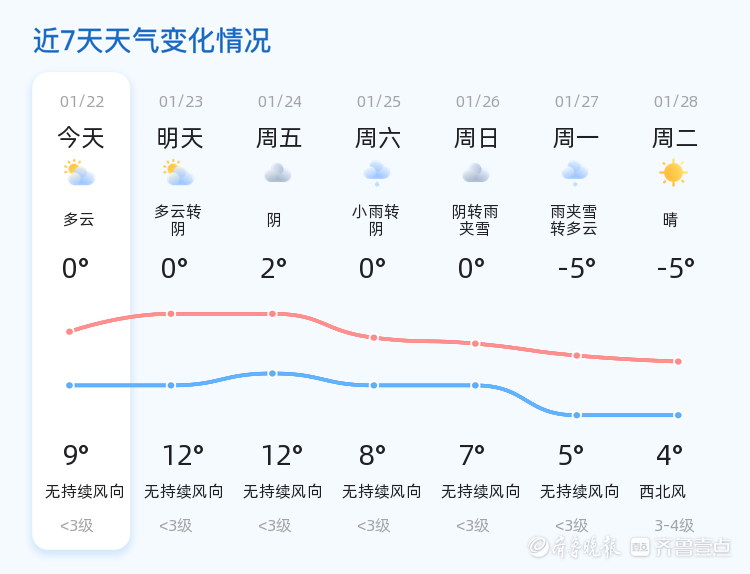The height and width of the screenshot is (574, 750).
Task: Click the sunny icon for 周二
Action: (x=673, y=173)
